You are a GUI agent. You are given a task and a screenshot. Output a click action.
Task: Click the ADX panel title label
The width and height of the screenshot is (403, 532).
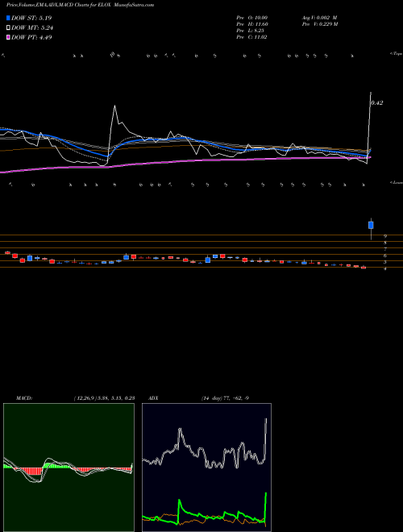click(153, 398)
